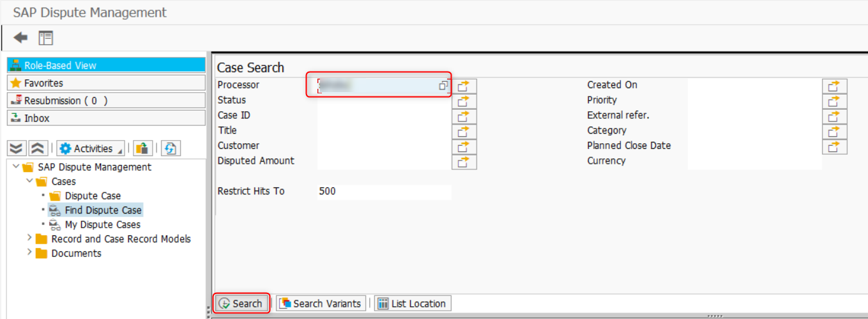
Task: Click the Dispute Case folder icon
Action: click(x=55, y=196)
